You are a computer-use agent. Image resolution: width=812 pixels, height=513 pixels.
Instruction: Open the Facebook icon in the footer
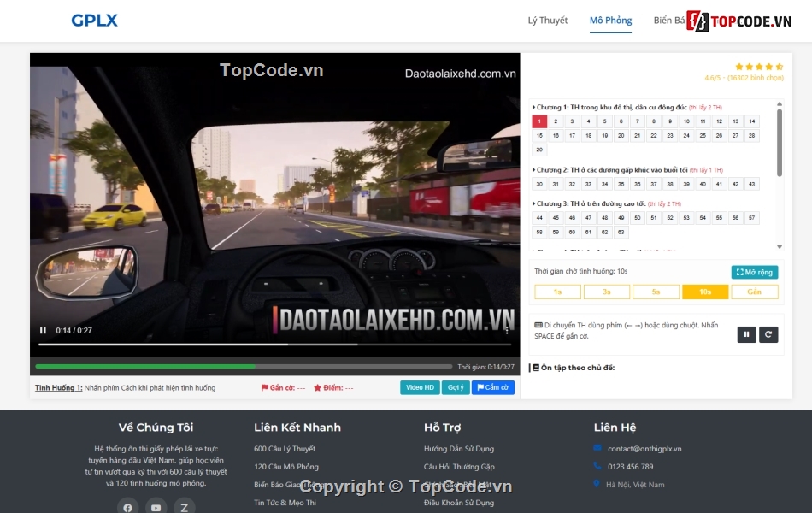pyautogui.click(x=127, y=507)
